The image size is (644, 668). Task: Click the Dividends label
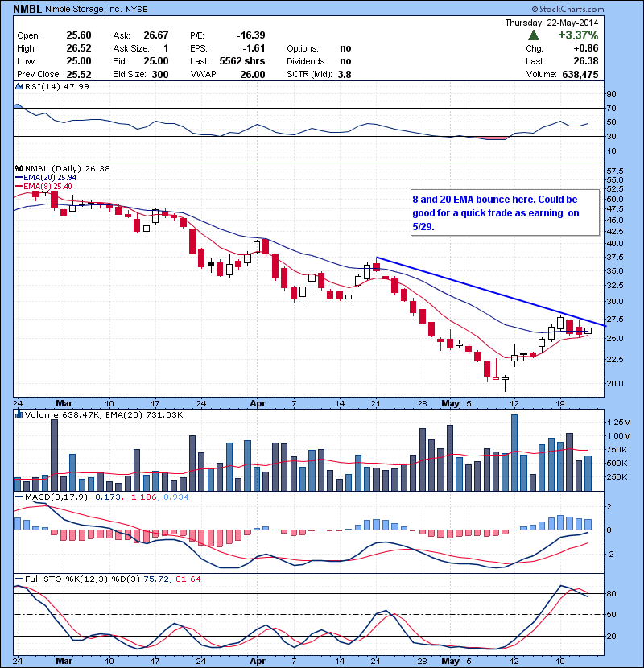point(307,61)
